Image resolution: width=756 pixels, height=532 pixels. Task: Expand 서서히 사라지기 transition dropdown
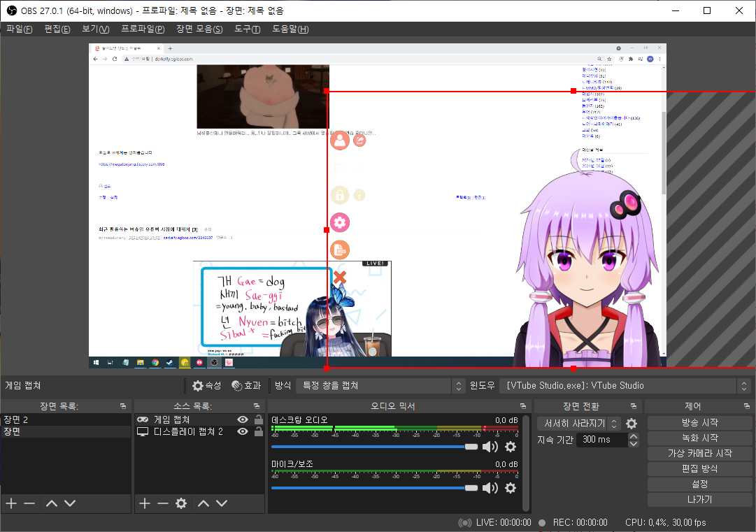tap(579, 424)
